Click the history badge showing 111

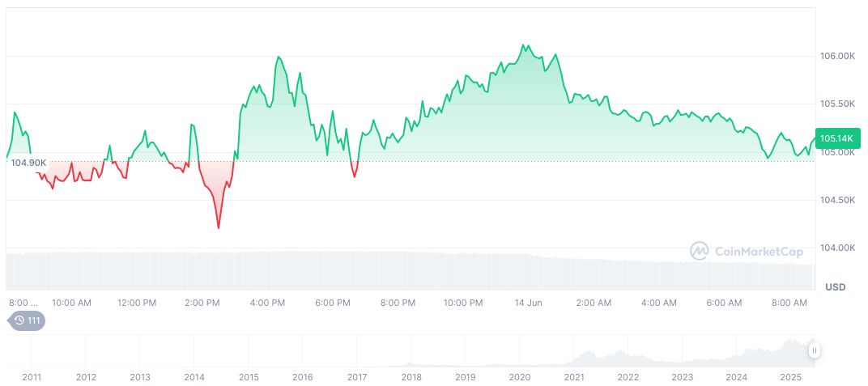[27, 320]
